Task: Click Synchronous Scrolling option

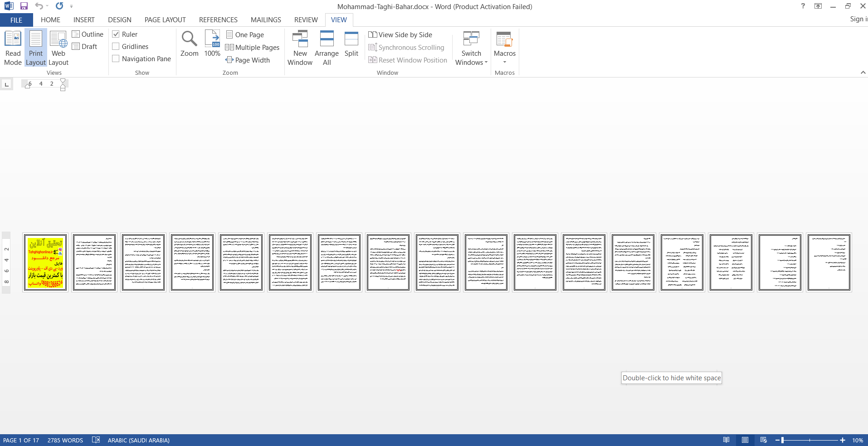Action: coord(406,48)
